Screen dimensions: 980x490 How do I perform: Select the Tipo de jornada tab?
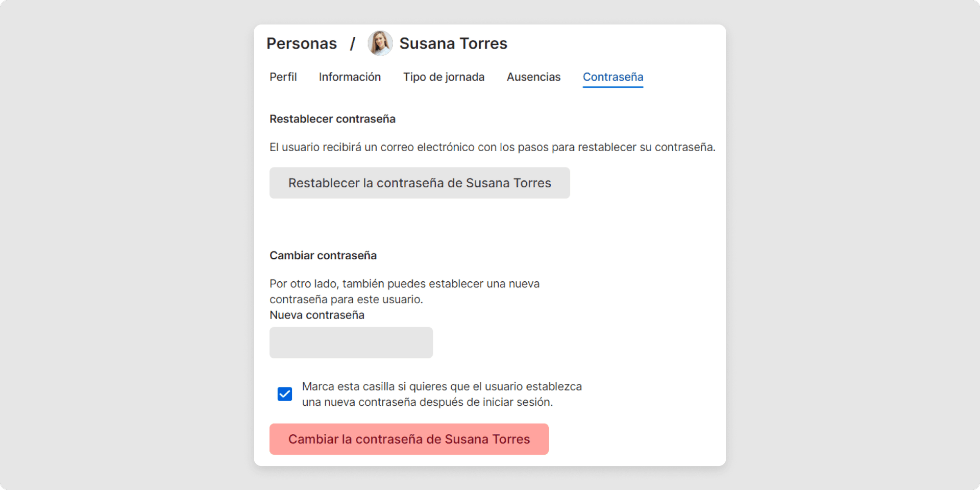[444, 77]
